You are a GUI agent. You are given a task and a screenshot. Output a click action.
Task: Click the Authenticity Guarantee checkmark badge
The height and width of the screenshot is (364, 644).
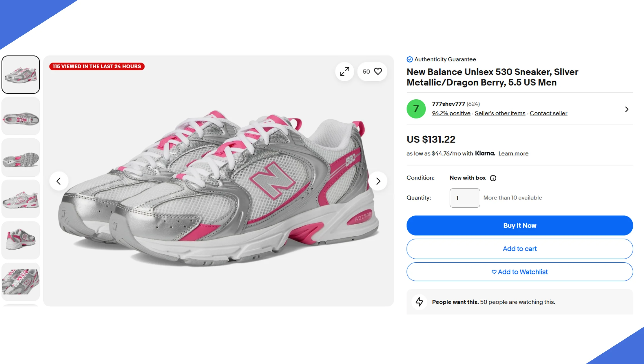(x=410, y=59)
